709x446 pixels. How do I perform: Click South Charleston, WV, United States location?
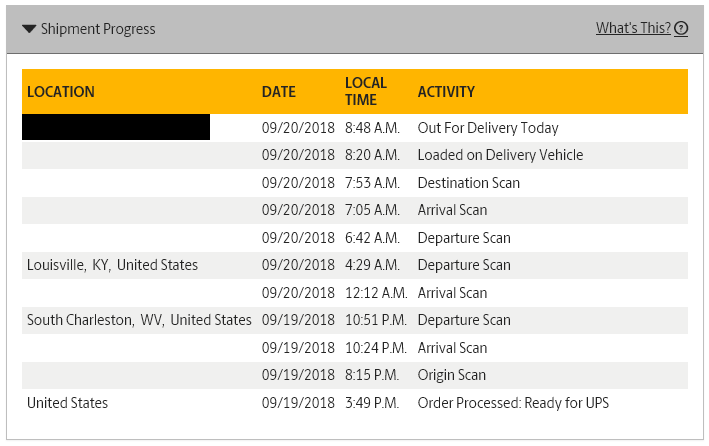tap(139, 320)
